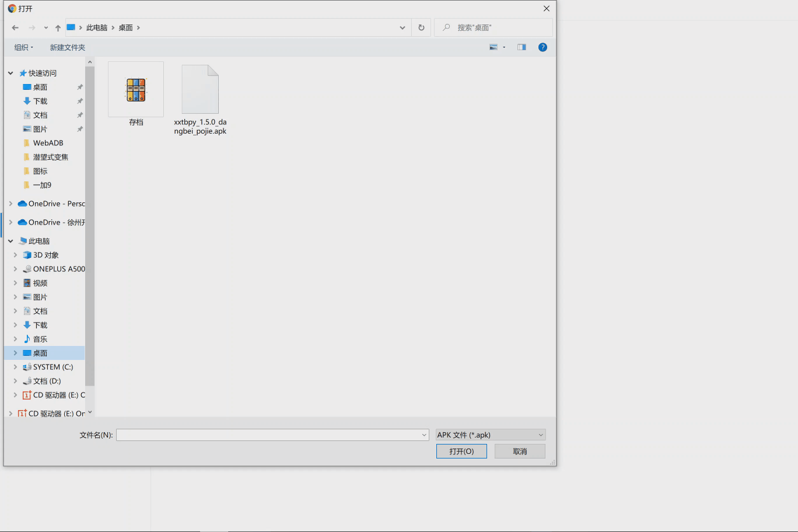The image size is (798, 532).
Task: Open 3D 对象 folder
Action: click(44, 255)
